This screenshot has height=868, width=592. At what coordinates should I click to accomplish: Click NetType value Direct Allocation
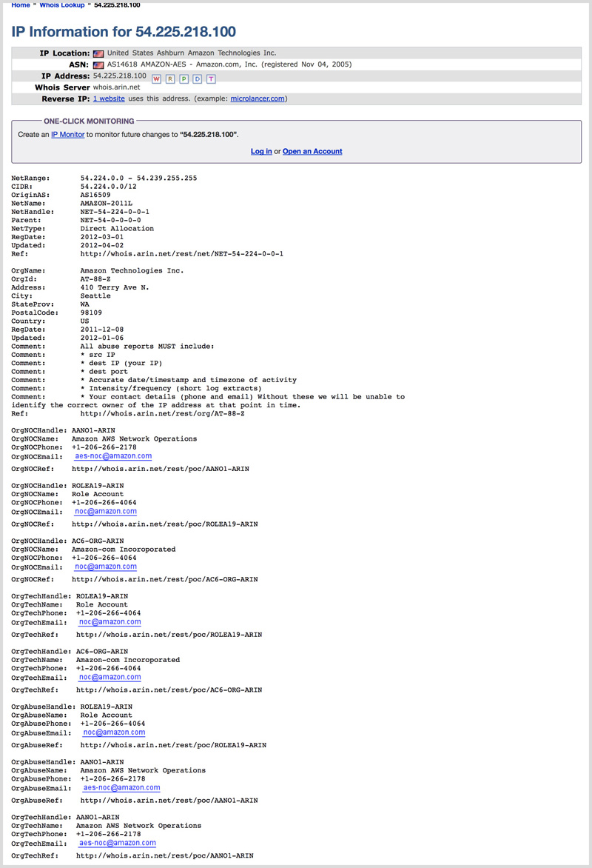click(x=118, y=229)
